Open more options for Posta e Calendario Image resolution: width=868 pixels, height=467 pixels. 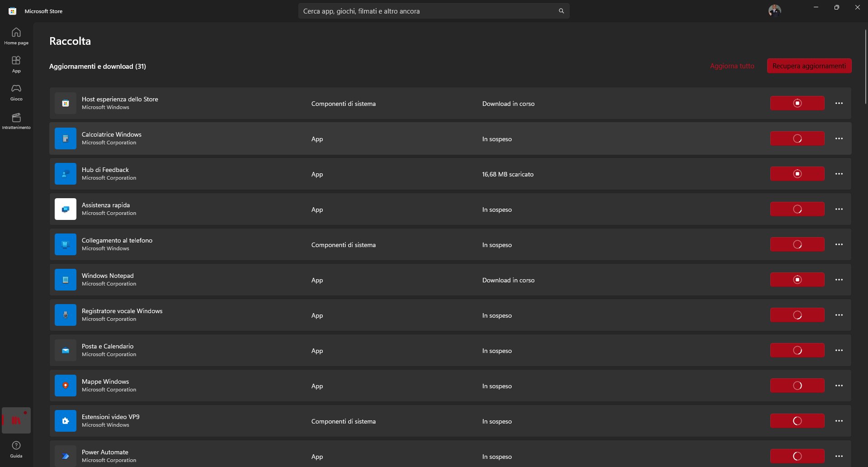point(839,350)
